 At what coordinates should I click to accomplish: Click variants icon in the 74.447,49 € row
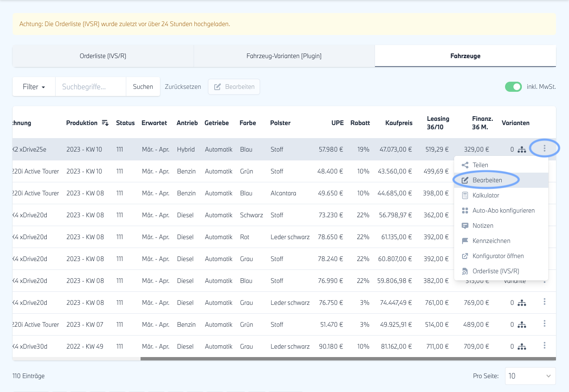point(522,303)
